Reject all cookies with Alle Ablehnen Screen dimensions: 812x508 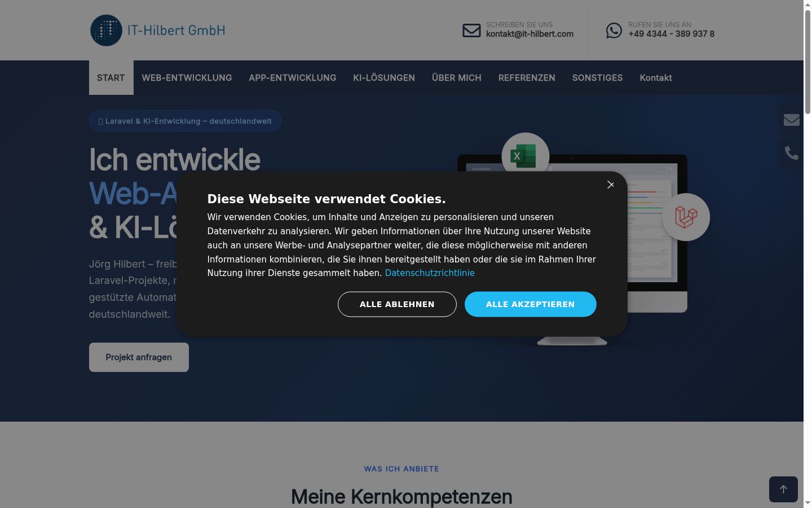point(397,304)
